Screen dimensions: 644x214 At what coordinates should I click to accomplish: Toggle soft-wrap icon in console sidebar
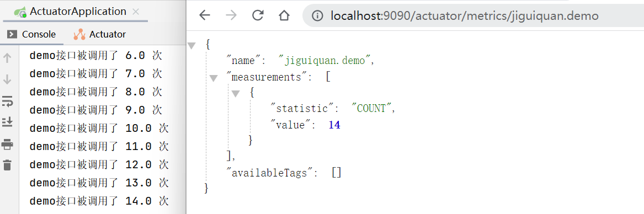[7, 101]
